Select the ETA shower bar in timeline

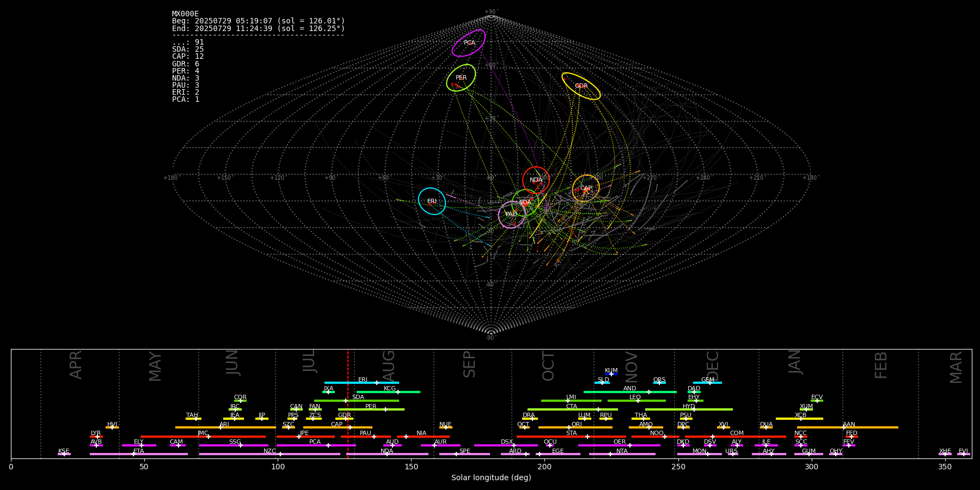pos(139,454)
